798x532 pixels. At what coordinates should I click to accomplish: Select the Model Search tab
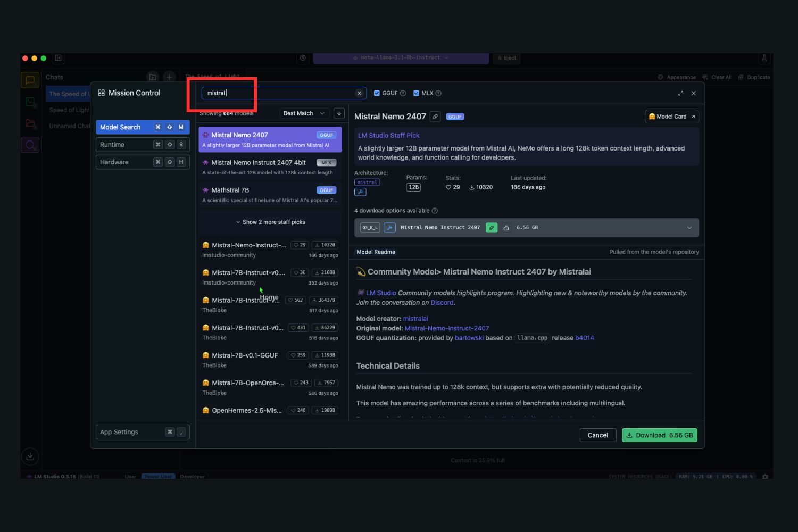pyautogui.click(x=143, y=127)
